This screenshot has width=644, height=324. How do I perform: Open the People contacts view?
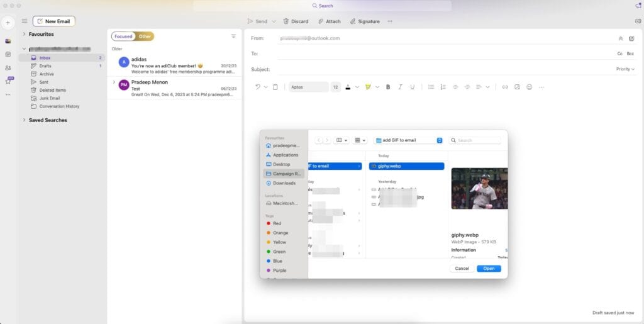point(8,68)
